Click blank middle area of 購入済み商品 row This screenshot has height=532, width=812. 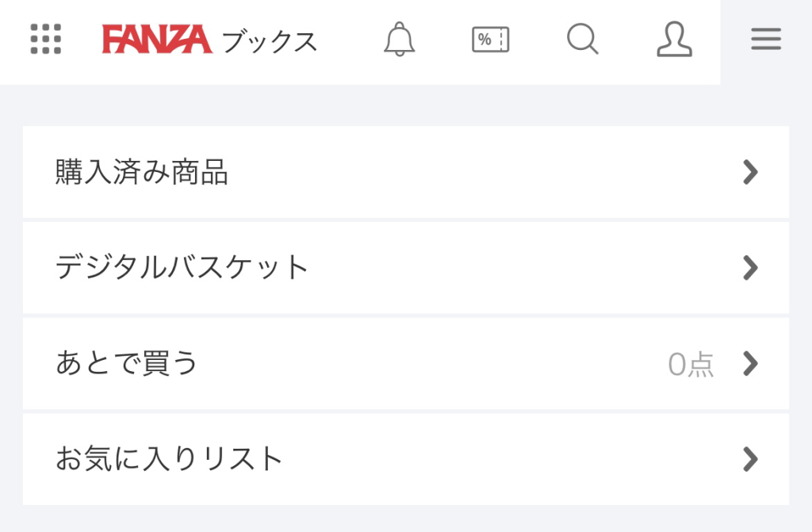(x=476, y=172)
